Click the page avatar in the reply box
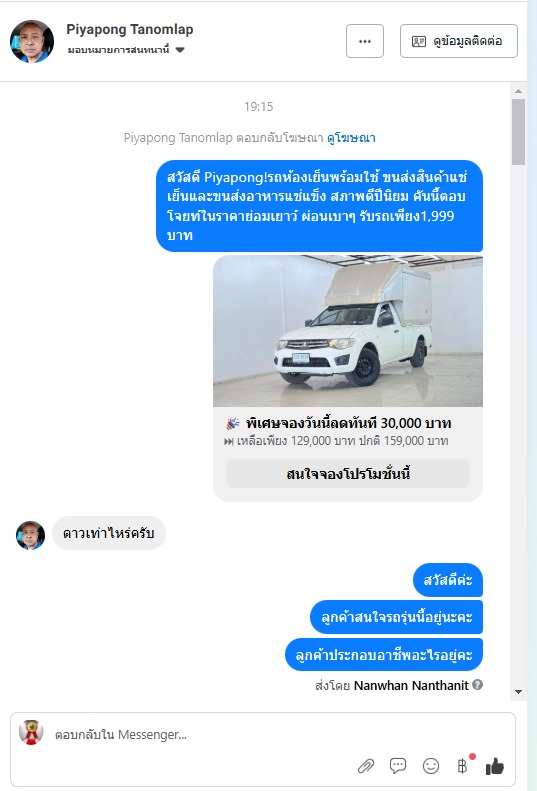Screen dimensions: 537x791 click(31, 732)
